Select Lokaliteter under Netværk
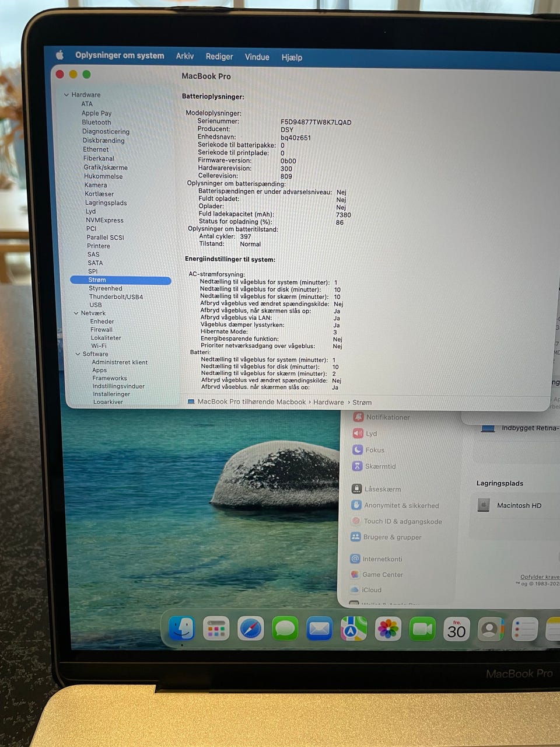The width and height of the screenshot is (560, 747). 106,338
